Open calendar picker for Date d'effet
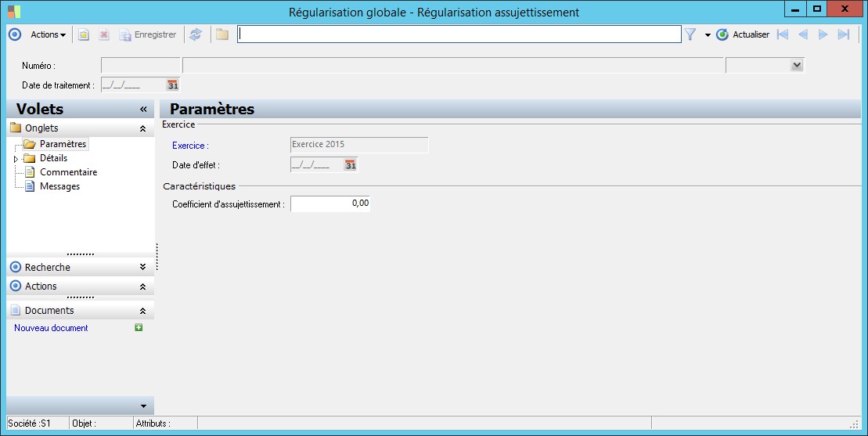Viewport: 868px width, 436px height. coord(351,165)
